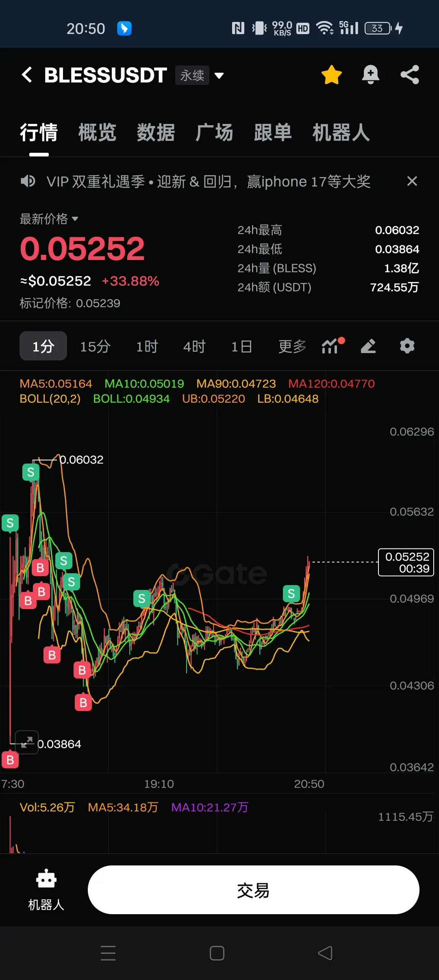Tap the S marker near 19:10

(x=142, y=598)
